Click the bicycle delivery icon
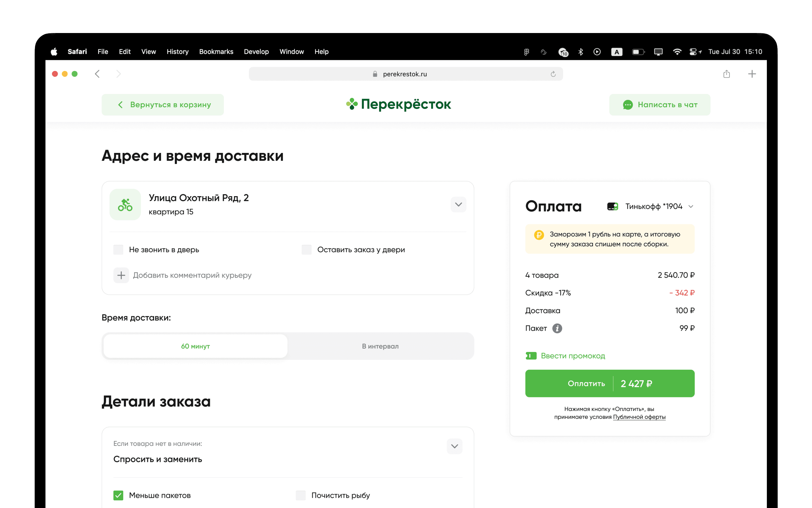812x508 pixels. pos(125,204)
